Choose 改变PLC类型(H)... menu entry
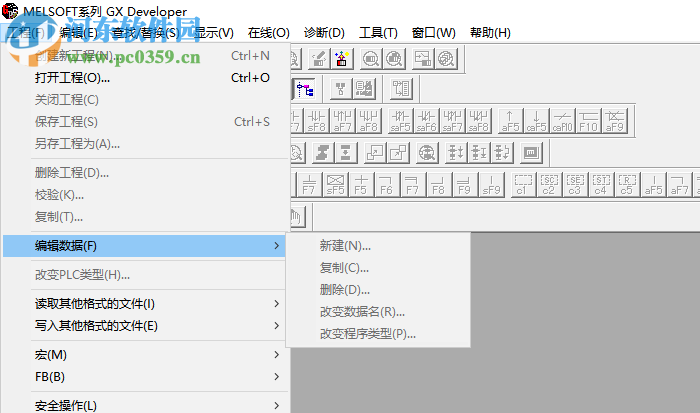 tap(146, 275)
